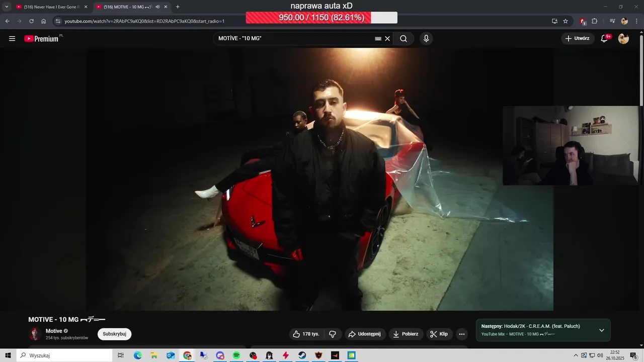Image resolution: width=644 pixels, height=362 pixels.
Task: Open Chrome tab search dropdown
Action: (7, 7)
